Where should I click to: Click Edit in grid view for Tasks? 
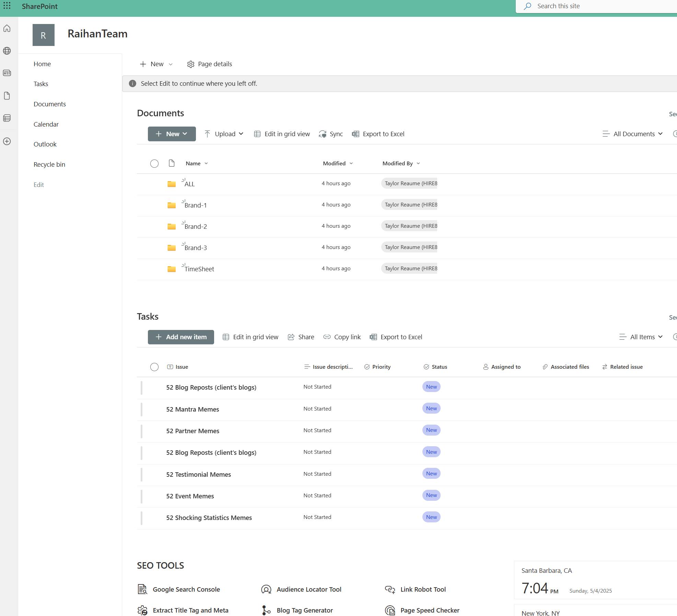(250, 337)
